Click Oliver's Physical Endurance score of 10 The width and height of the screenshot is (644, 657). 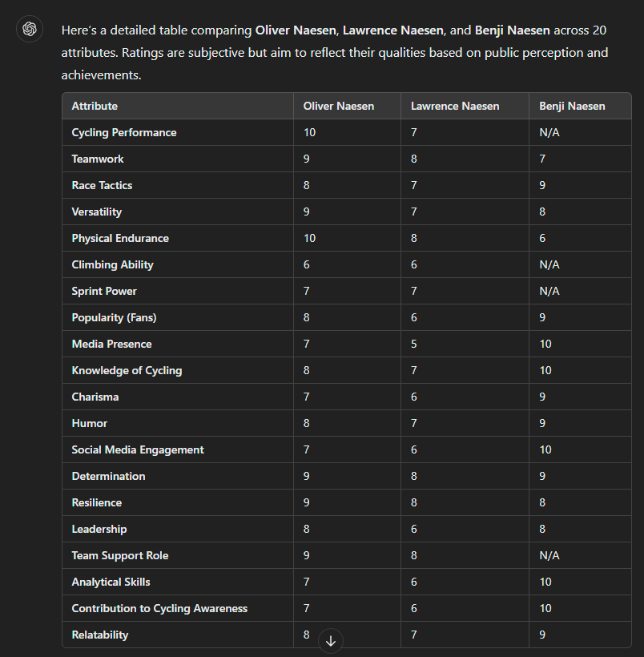(309, 238)
